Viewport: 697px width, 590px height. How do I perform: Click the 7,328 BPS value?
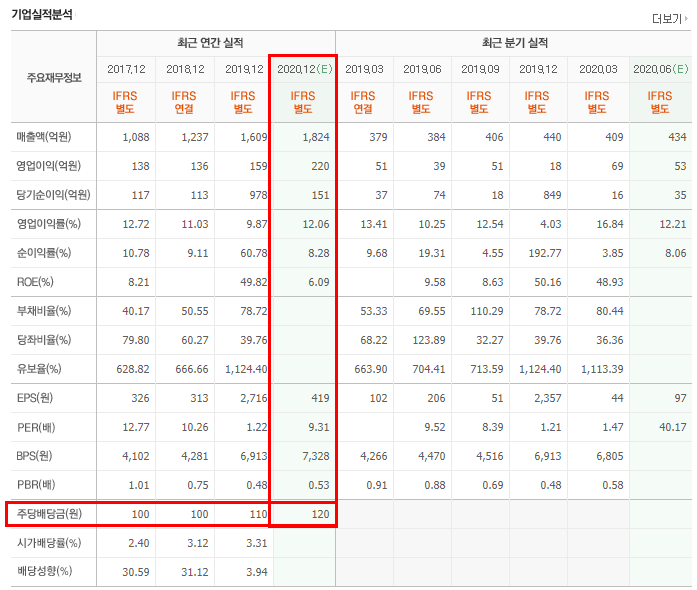[x=316, y=456]
